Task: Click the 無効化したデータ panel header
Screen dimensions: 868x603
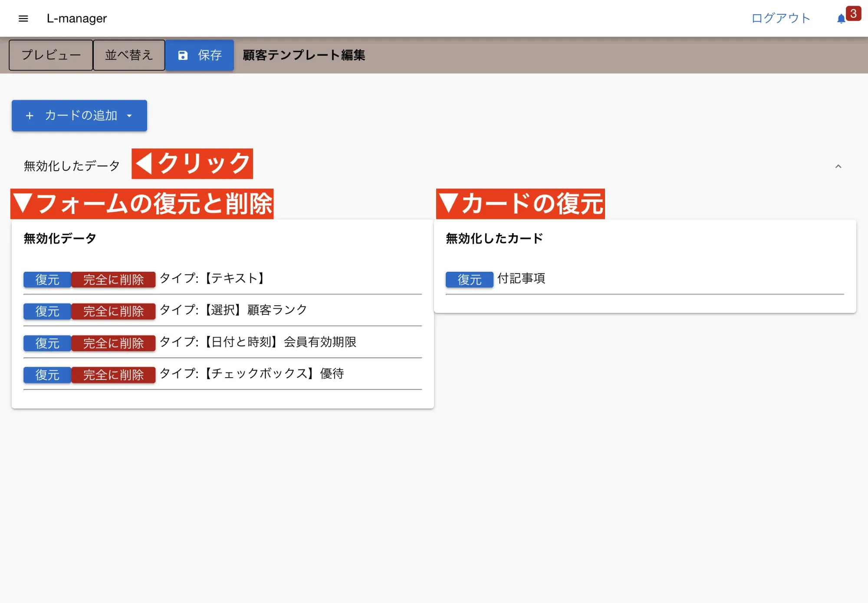Action: pos(72,166)
